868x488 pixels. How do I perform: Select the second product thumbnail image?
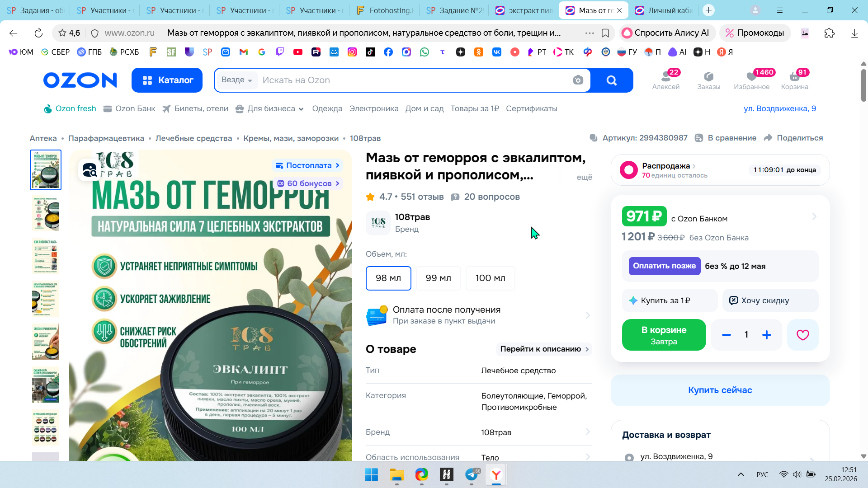pos(46,213)
